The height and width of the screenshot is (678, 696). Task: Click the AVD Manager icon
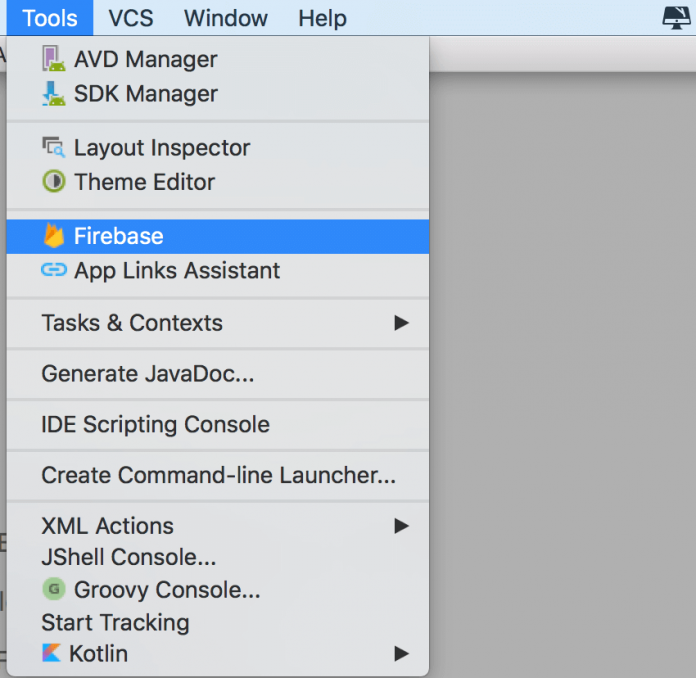(53, 59)
